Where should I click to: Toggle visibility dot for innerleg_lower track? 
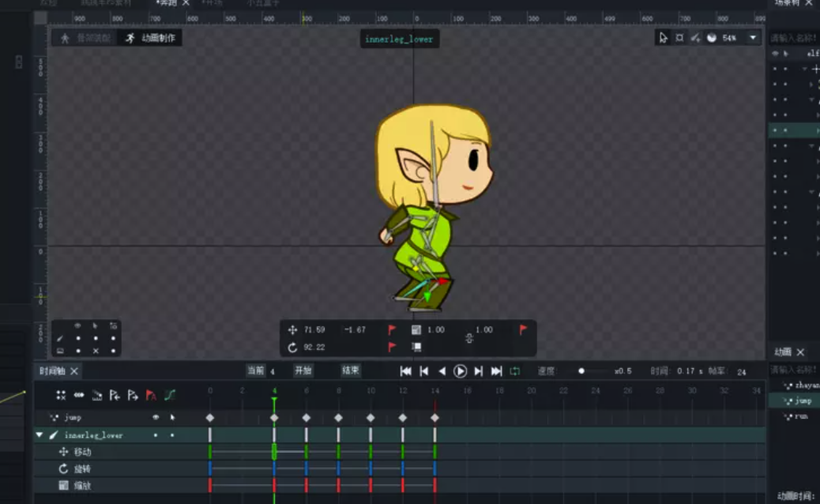point(156,435)
